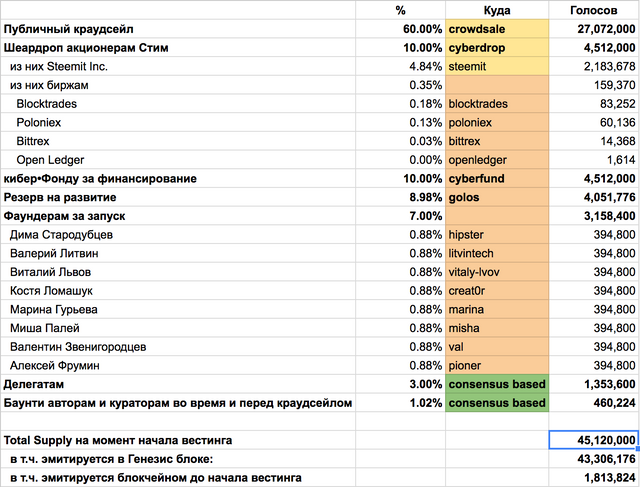
Task: Select the 'Фаундерам за запуск' cell
Action: click(x=178, y=216)
